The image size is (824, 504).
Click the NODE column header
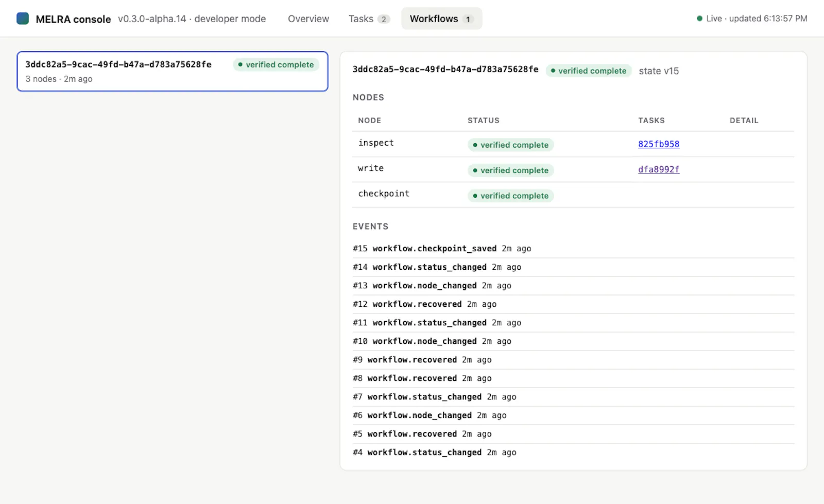pyautogui.click(x=369, y=120)
